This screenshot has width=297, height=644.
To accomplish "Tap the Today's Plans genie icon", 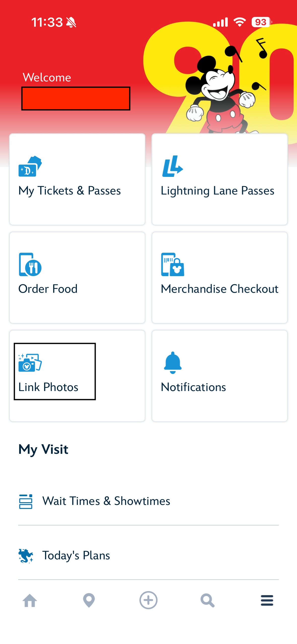I will pyautogui.click(x=26, y=556).
